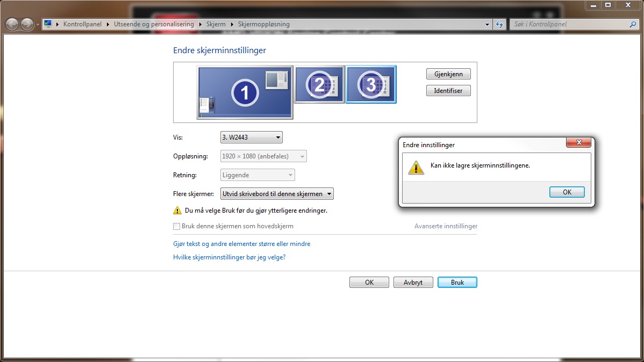644x362 pixels.
Task: Open 'Gjør tekst og andre elementer større' link
Action: [x=241, y=244]
